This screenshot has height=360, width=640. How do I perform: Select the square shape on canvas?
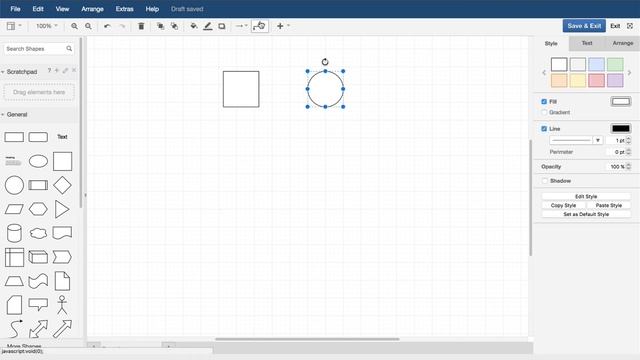(241, 89)
